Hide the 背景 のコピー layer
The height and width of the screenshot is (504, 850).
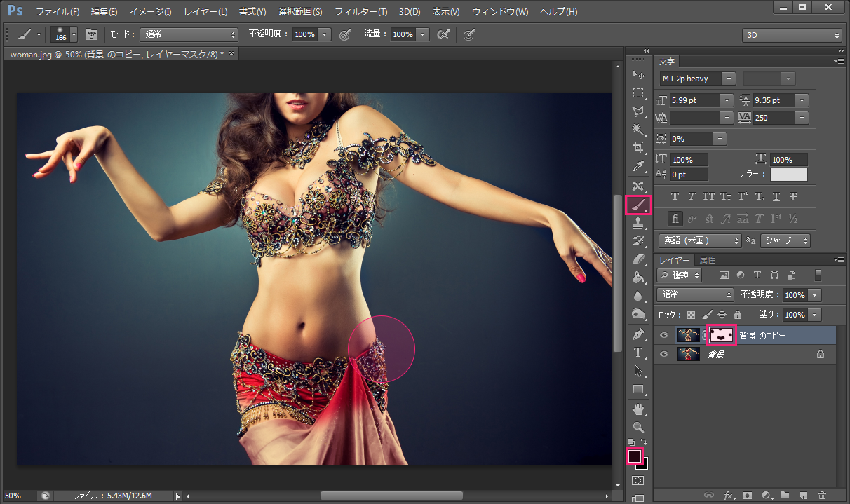pos(664,336)
